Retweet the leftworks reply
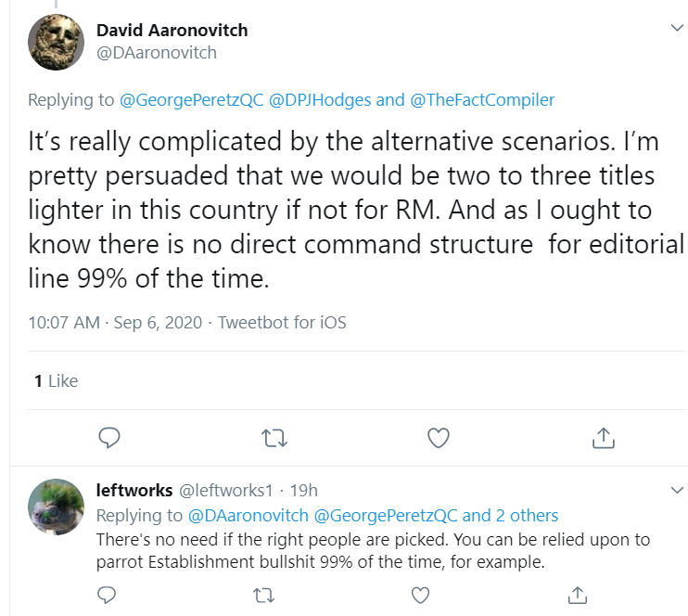 pyautogui.click(x=263, y=596)
